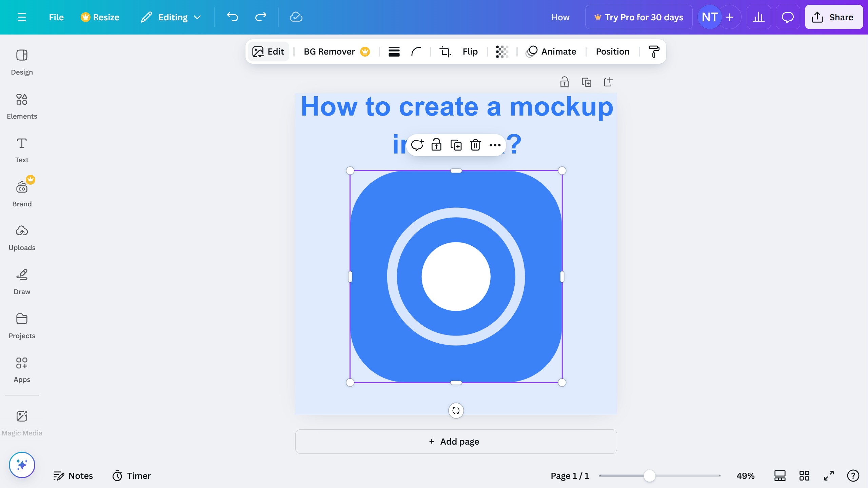
Task: Open the main hamburger menu
Action: point(22,17)
